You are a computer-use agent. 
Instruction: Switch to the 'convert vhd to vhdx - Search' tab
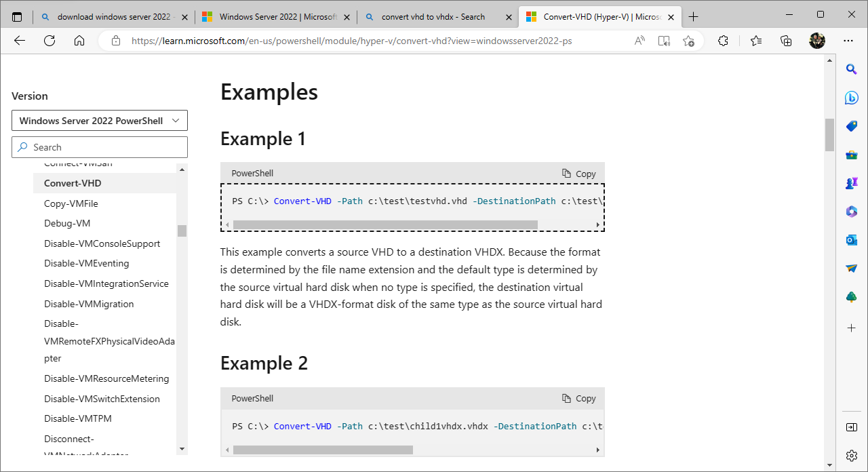(433, 17)
